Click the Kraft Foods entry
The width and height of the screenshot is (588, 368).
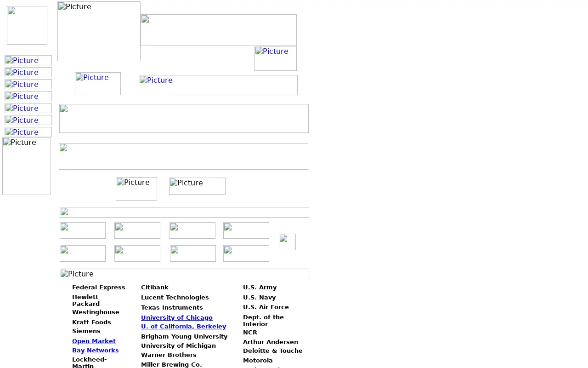pos(91,322)
